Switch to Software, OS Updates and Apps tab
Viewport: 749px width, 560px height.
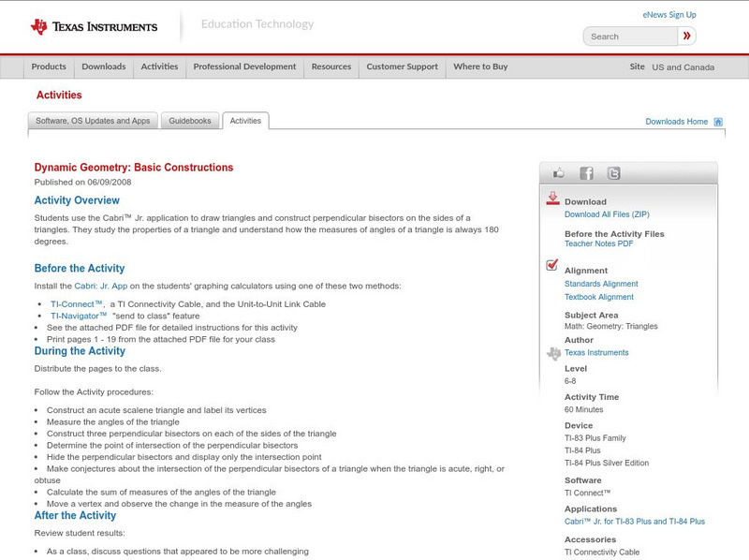[93, 121]
